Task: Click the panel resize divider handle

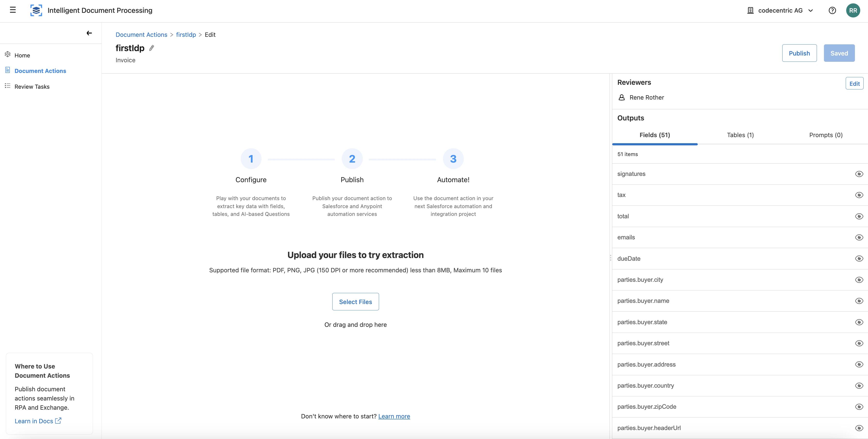Action: tap(610, 258)
